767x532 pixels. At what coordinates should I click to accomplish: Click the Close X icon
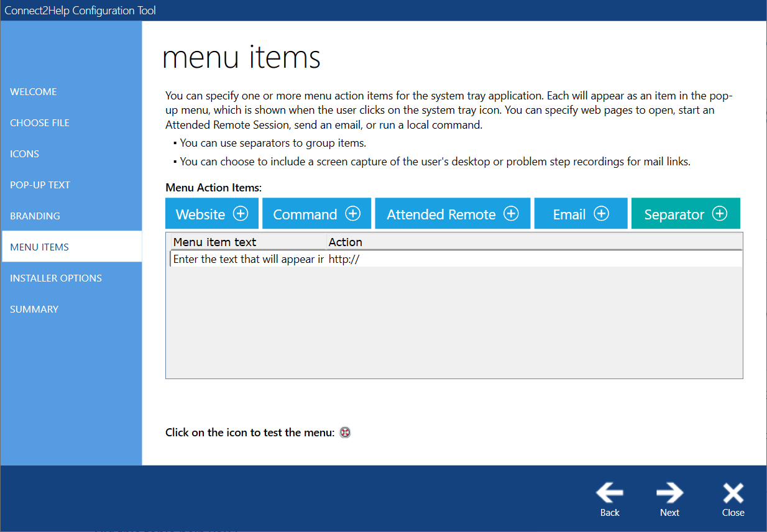click(x=733, y=493)
